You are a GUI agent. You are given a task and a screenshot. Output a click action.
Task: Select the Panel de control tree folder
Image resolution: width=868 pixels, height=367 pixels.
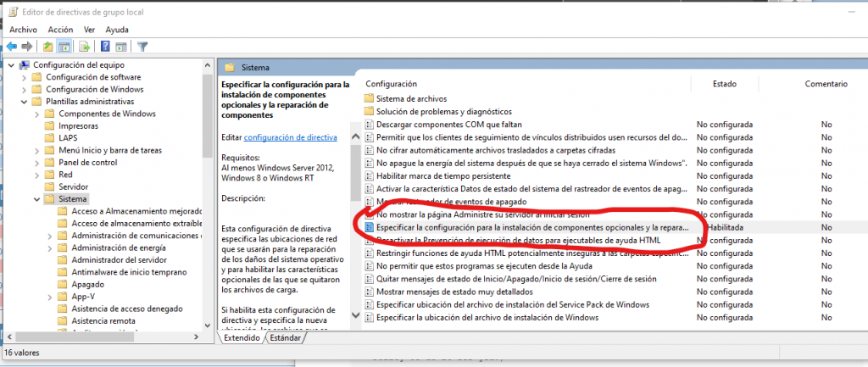tap(87, 163)
